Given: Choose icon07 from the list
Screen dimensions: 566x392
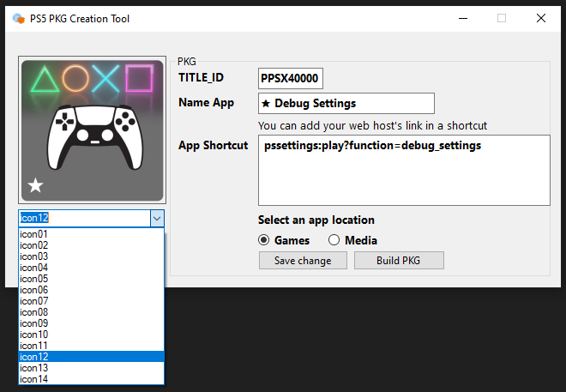Looking at the screenshot, I should 91,301.
